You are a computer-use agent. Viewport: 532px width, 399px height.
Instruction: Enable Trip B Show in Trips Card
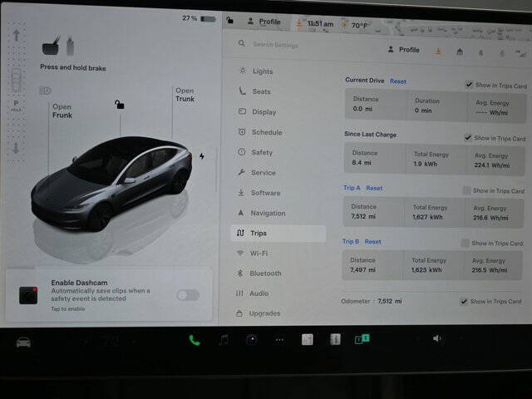465,243
